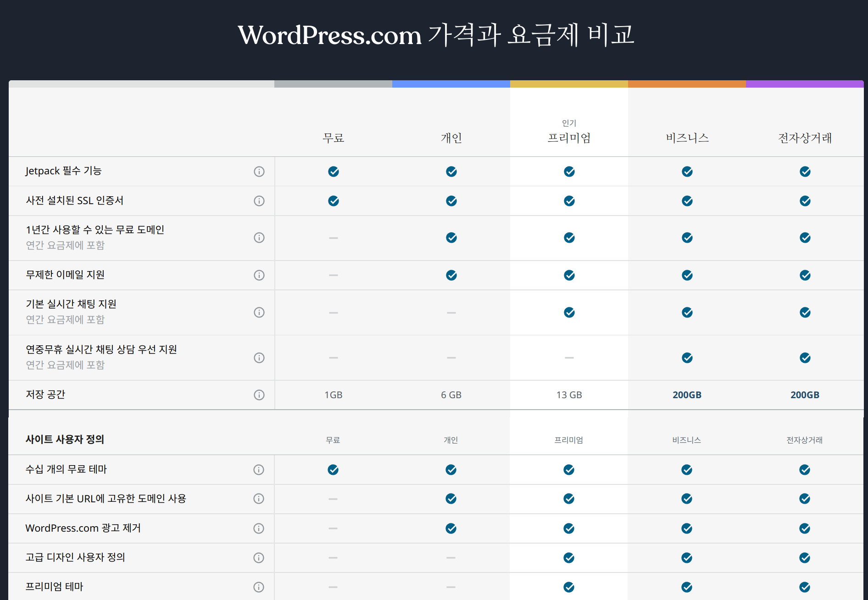The height and width of the screenshot is (600, 868).
Task: Select the 전자상거래 plan header
Action: [x=805, y=138]
